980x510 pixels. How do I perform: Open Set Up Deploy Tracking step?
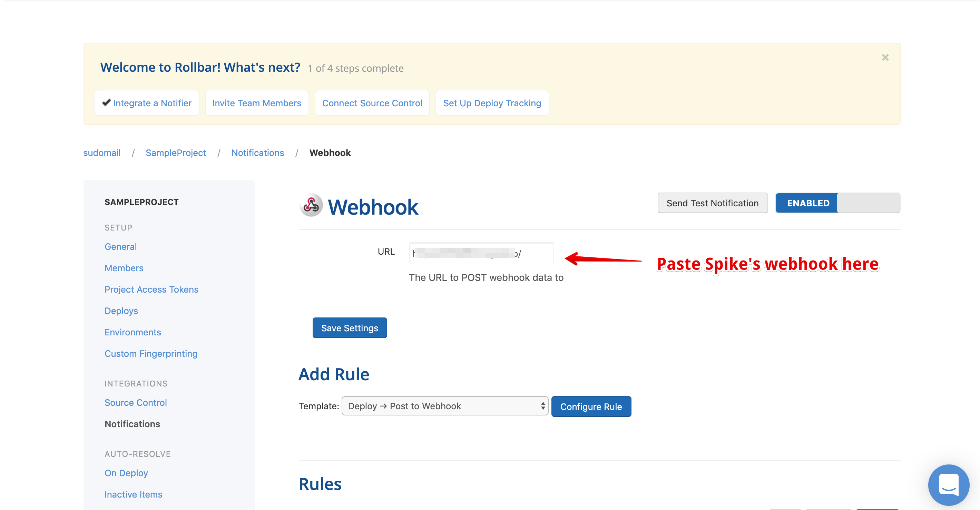(492, 103)
